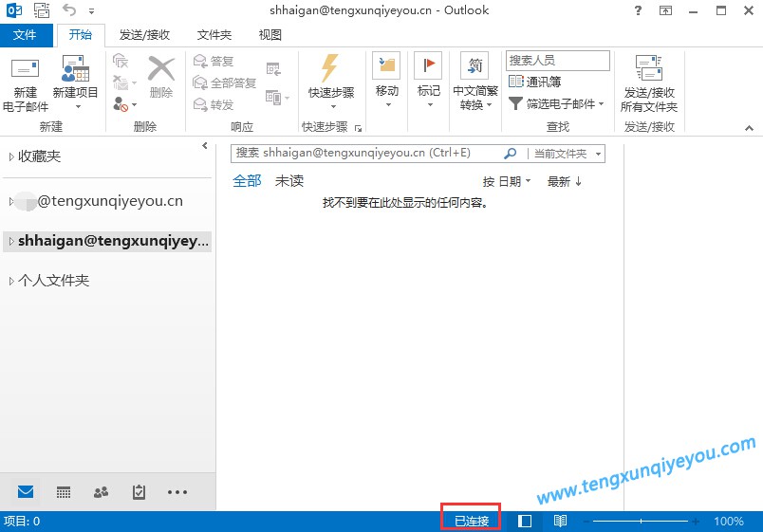
Task: Open Junk mail options icon
Action: point(124,104)
